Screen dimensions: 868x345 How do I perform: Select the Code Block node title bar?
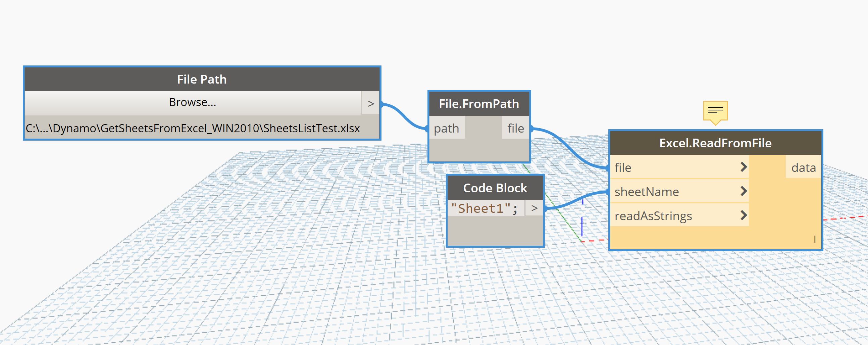click(495, 188)
